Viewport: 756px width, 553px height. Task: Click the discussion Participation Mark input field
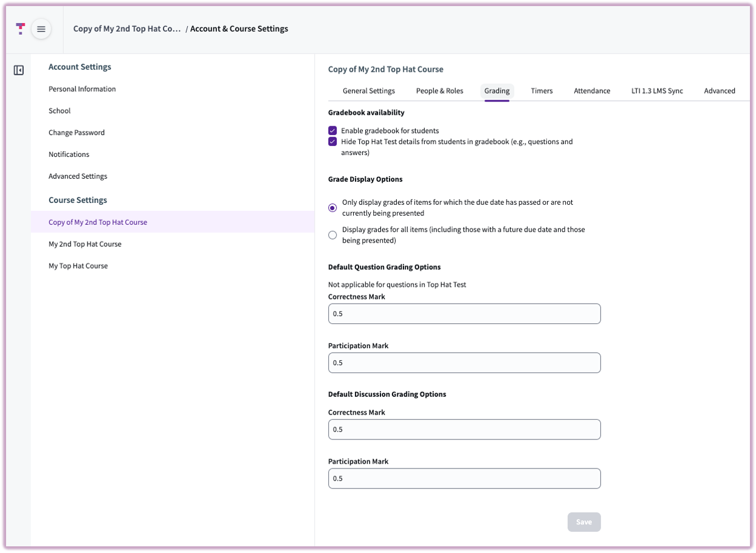click(x=464, y=478)
